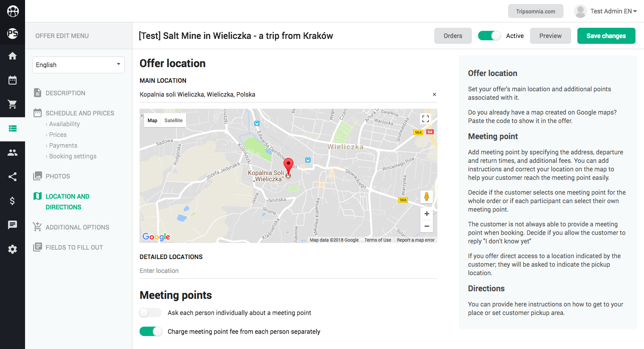The width and height of the screenshot is (644, 349).
Task: Switch map to Satellite view
Action: (x=174, y=120)
